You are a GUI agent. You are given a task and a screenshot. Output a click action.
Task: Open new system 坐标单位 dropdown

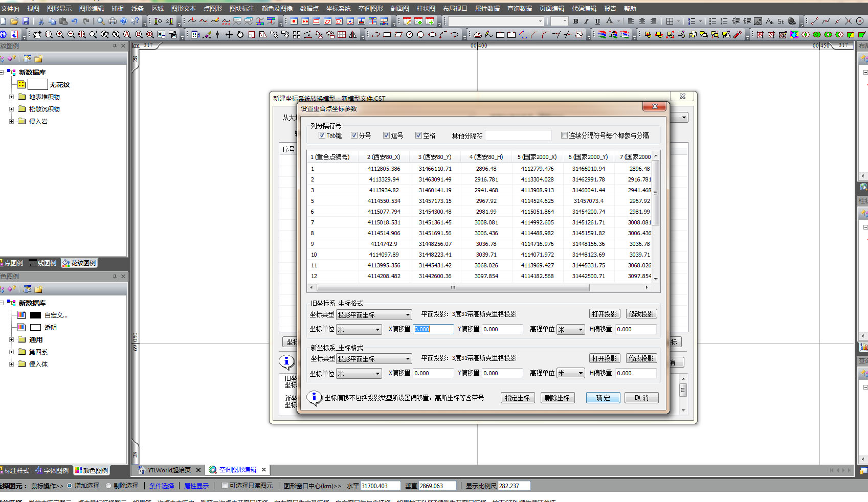[x=359, y=374]
